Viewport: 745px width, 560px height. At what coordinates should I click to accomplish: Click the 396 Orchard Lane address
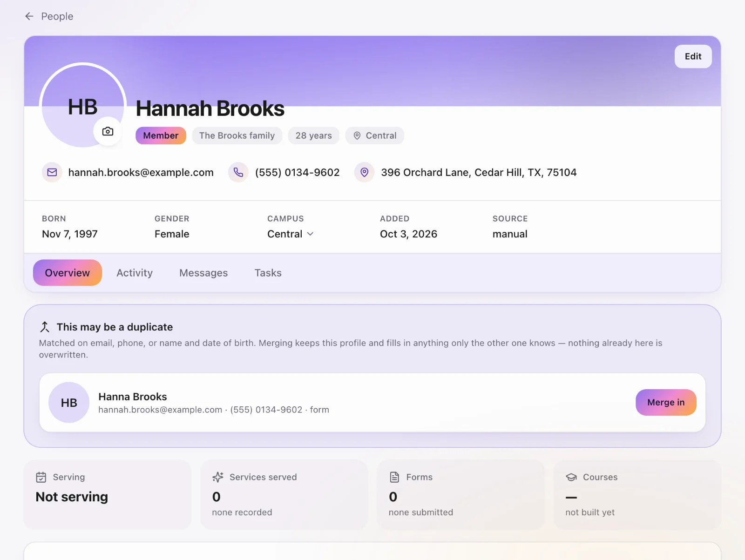(x=479, y=172)
